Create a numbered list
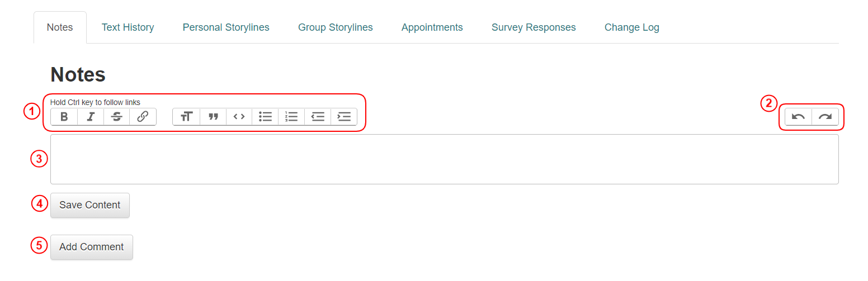 (291, 117)
